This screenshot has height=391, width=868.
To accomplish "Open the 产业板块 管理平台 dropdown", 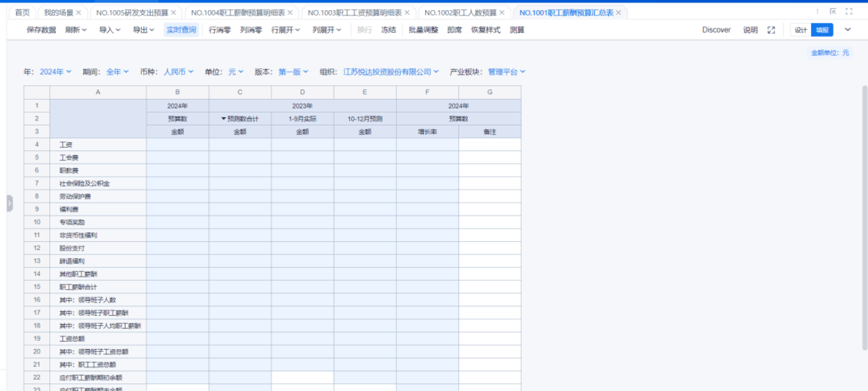I will coord(506,72).
